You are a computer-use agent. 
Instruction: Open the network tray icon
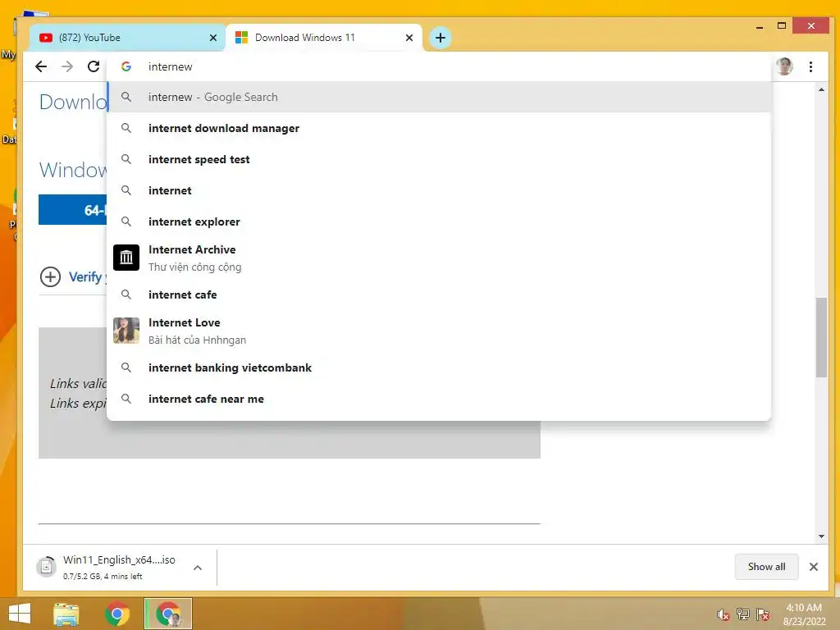(x=743, y=614)
